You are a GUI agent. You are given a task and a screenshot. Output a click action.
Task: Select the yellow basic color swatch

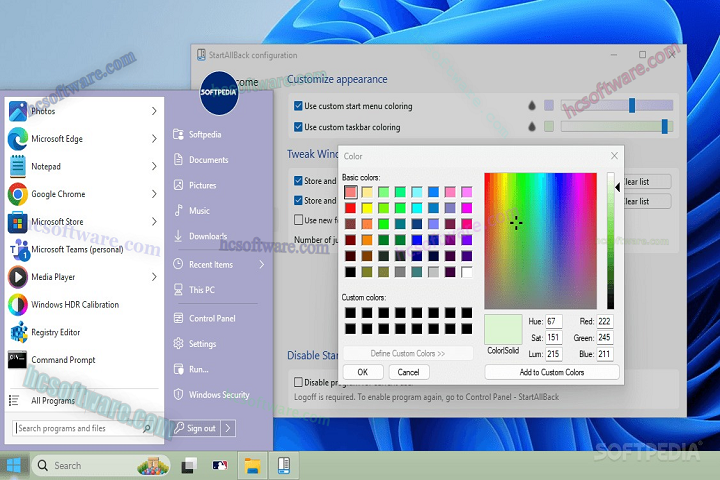coord(367,208)
